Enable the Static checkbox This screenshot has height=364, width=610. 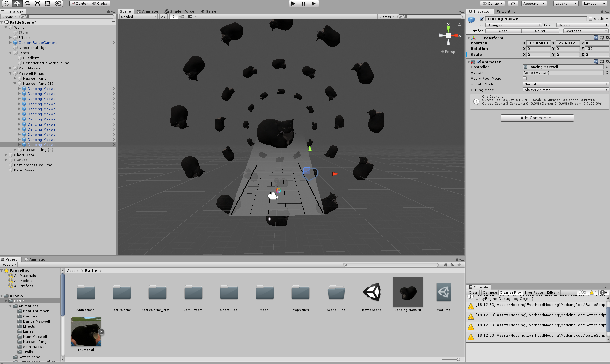pos(591,19)
